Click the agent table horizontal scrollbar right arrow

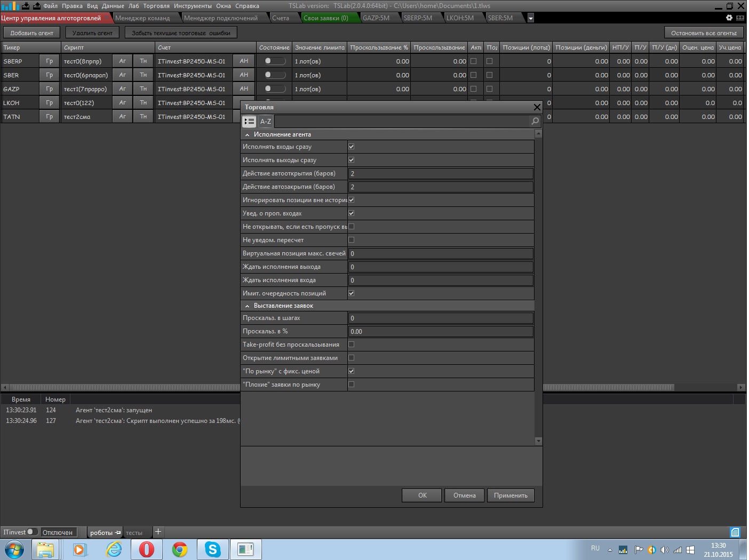741,387
